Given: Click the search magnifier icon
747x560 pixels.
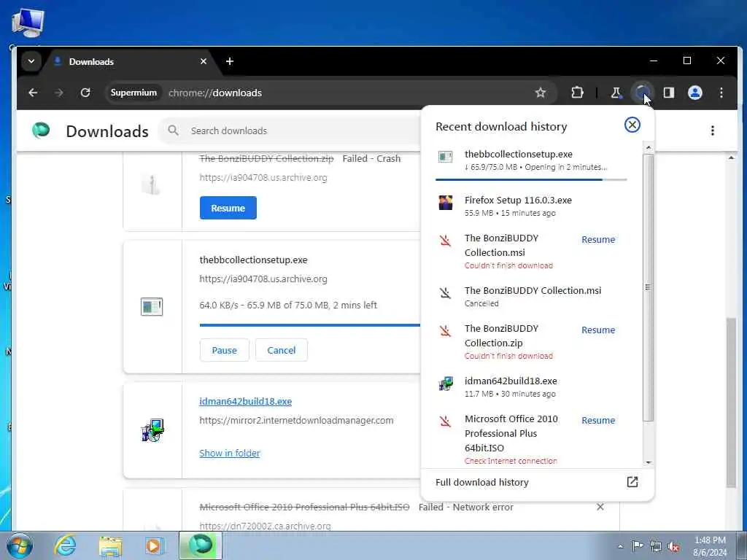Looking at the screenshot, I should point(174,131).
